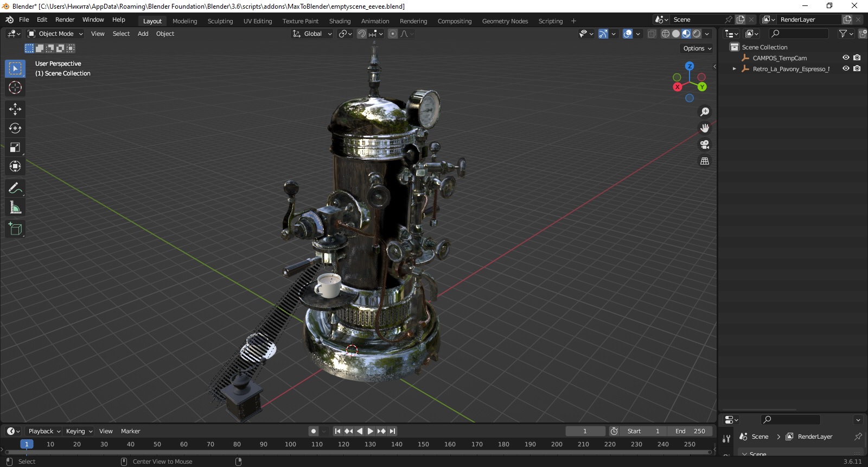Viewport: 868px width, 467px height.
Task: Toggle X-ray mode
Action: point(652,34)
